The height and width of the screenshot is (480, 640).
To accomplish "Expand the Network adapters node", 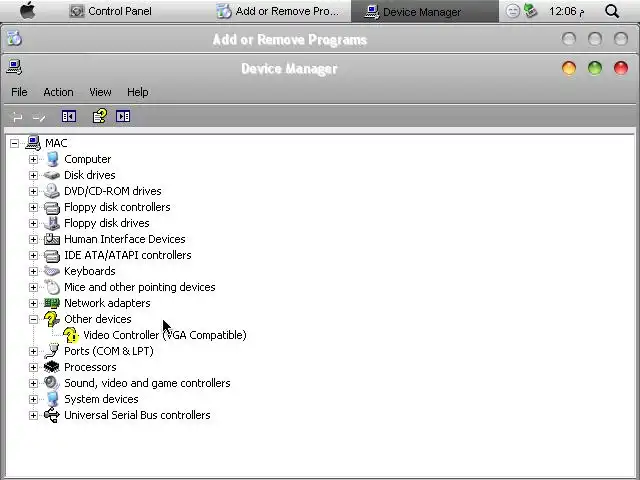I will click(33, 303).
